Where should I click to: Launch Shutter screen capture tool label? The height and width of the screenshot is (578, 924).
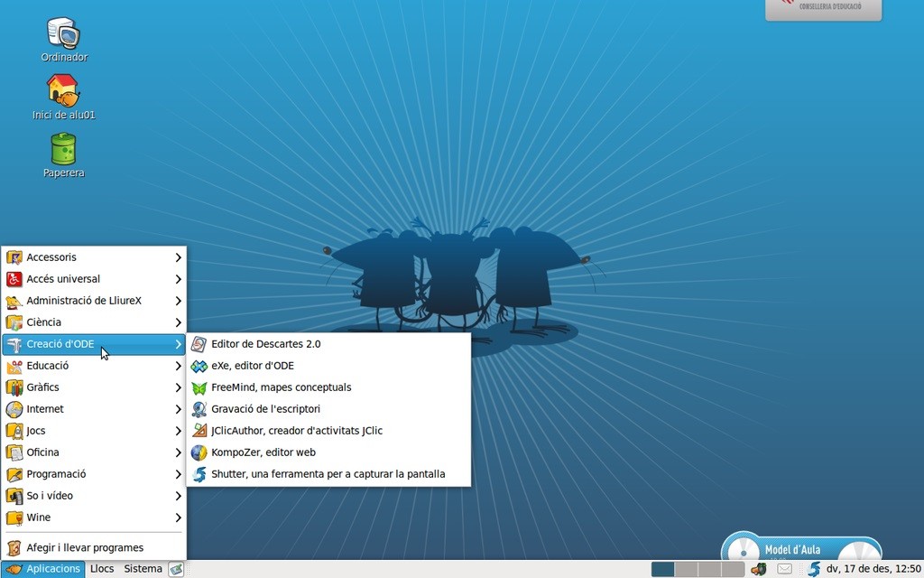[x=328, y=474]
